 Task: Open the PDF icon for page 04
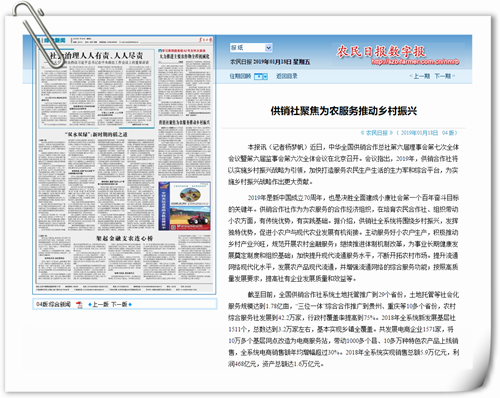[79, 305]
